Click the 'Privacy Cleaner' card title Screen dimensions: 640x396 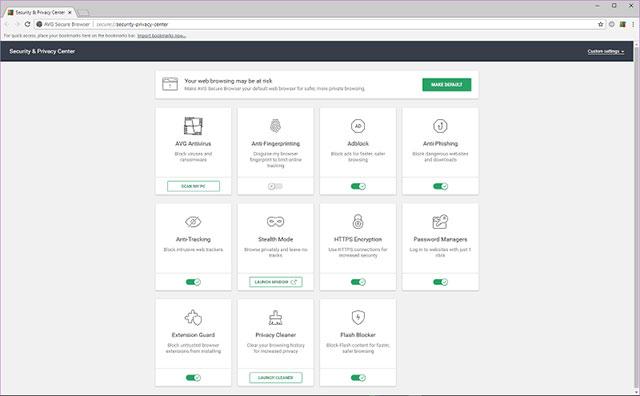(x=276, y=335)
